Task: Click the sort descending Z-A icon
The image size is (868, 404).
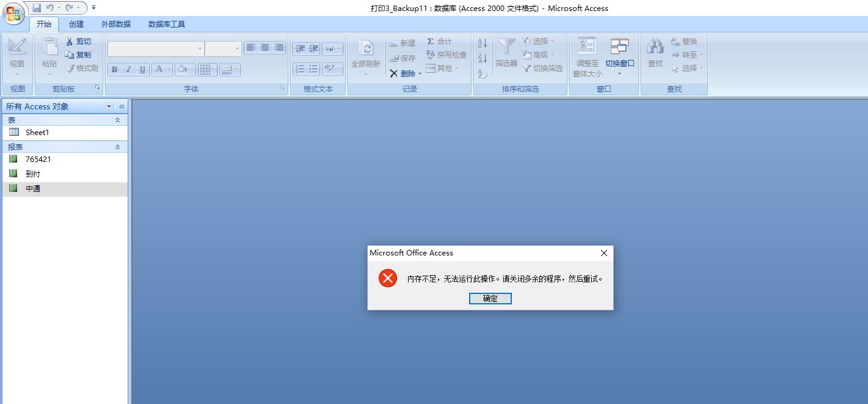Action: [483, 59]
